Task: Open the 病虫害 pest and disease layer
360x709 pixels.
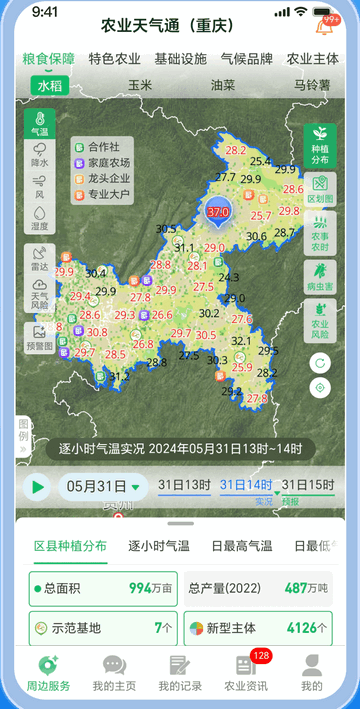Action: [320, 277]
